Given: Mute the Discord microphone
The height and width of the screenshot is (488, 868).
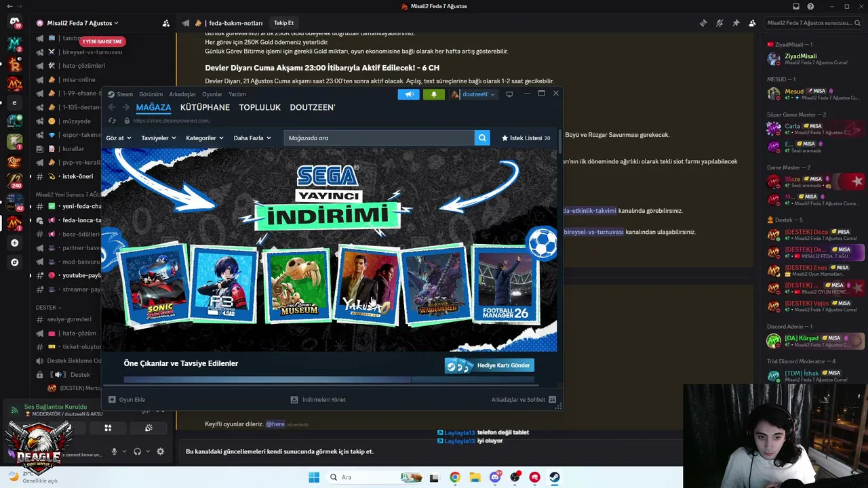Looking at the screenshot, I should (115, 451).
